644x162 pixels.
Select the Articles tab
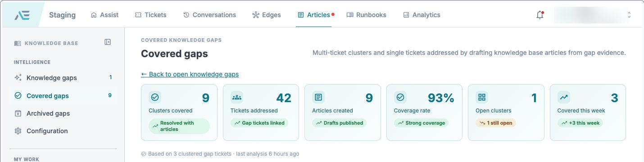coord(314,15)
